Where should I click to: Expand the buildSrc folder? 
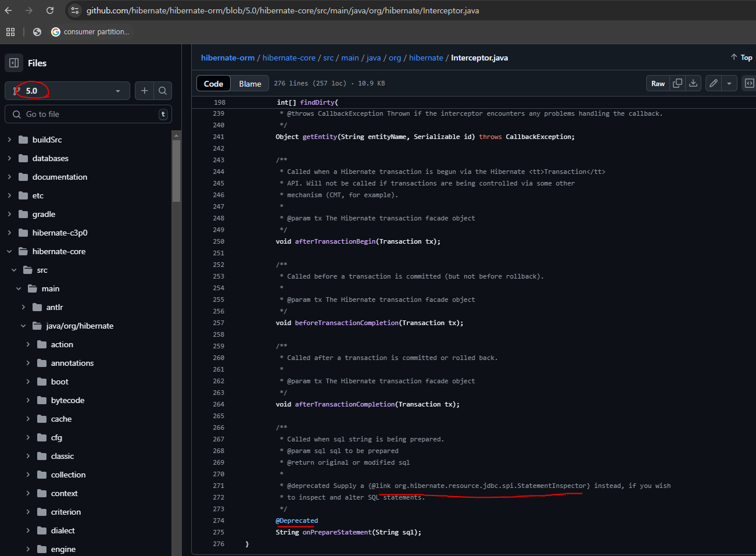pyautogui.click(x=9, y=140)
